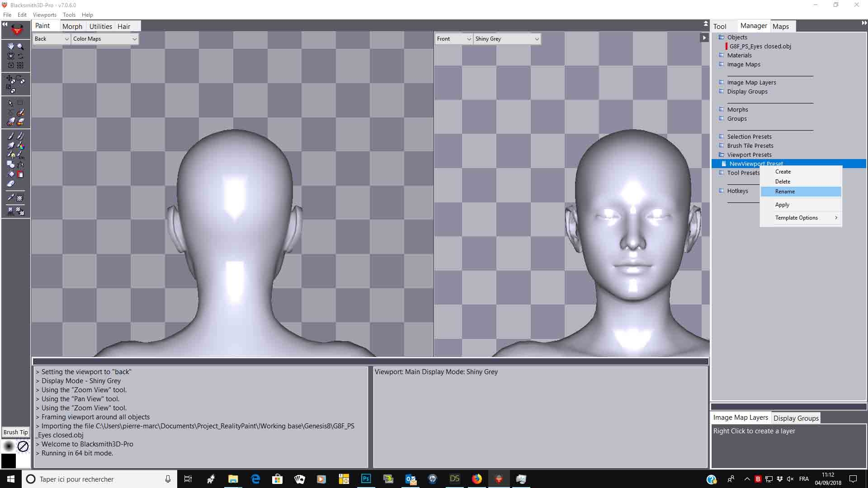Switch to the Utilities tab
Image resolution: width=868 pixels, height=488 pixels.
[101, 26]
